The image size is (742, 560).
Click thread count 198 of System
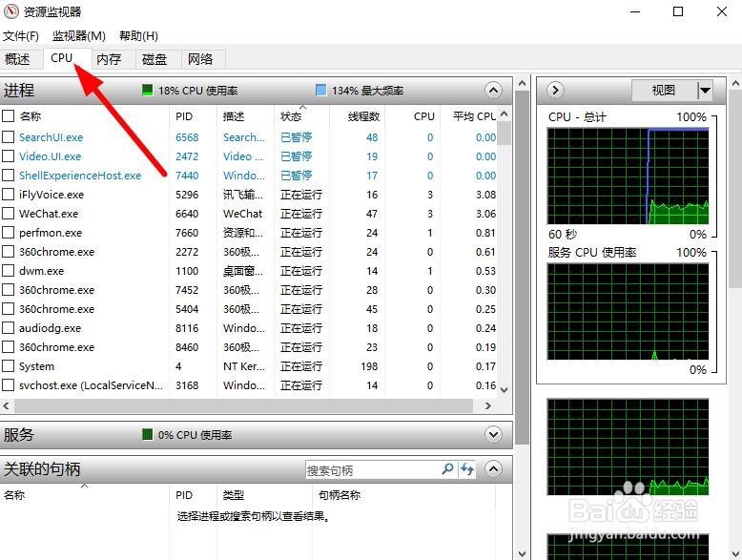[369, 366]
